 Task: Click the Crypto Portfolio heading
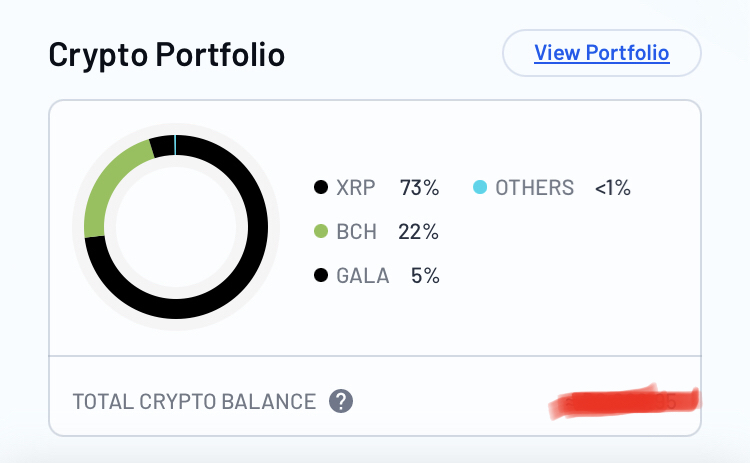[x=166, y=55]
